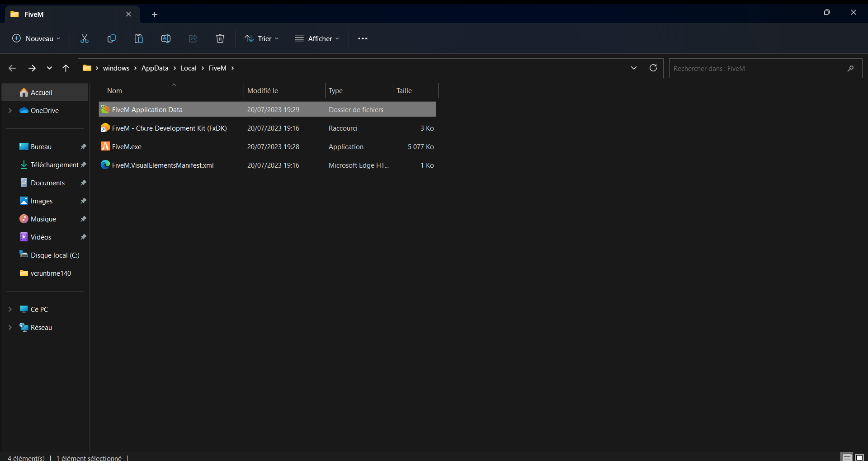Click chevron after FiveM in breadcrumb
The height and width of the screenshot is (461, 868).
pos(232,68)
